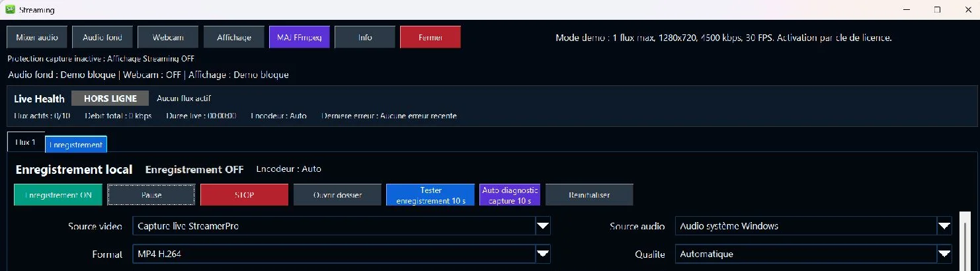980x271 pixels.
Task: Open the Info dialog
Action: (365, 37)
